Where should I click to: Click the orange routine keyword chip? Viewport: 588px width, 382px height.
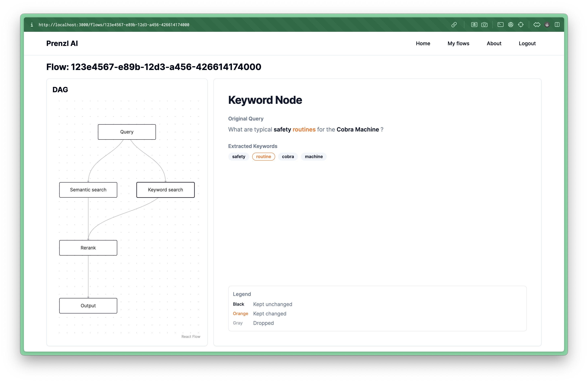point(263,156)
